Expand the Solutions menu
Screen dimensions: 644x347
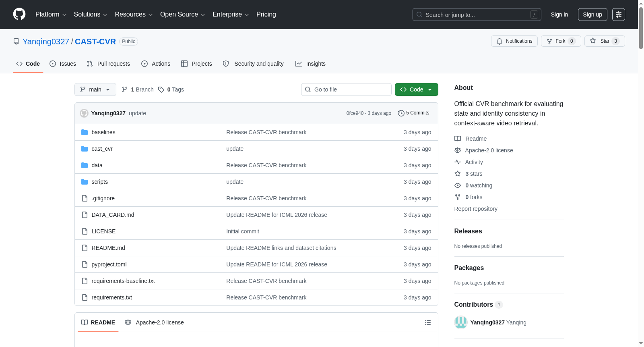click(x=91, y=15)
